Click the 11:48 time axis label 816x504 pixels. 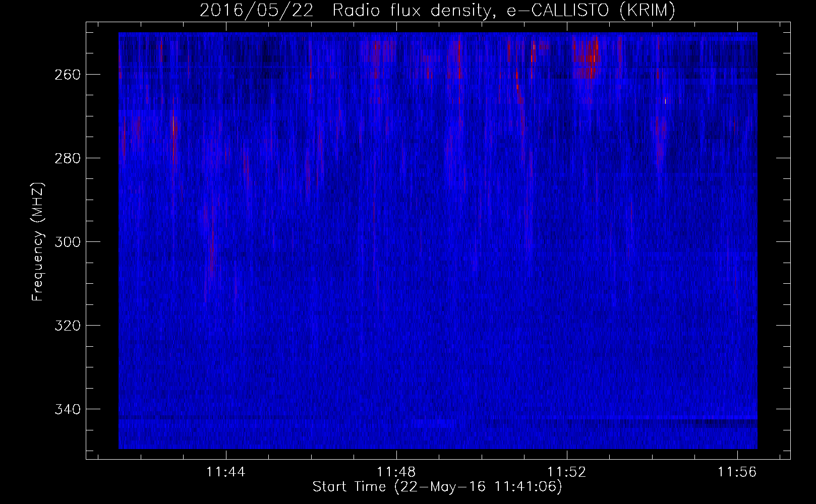tap(396, 472)
